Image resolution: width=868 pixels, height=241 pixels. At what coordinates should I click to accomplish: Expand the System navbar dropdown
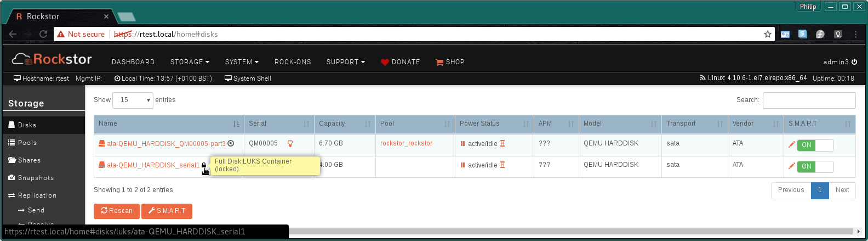coord(242,62)
